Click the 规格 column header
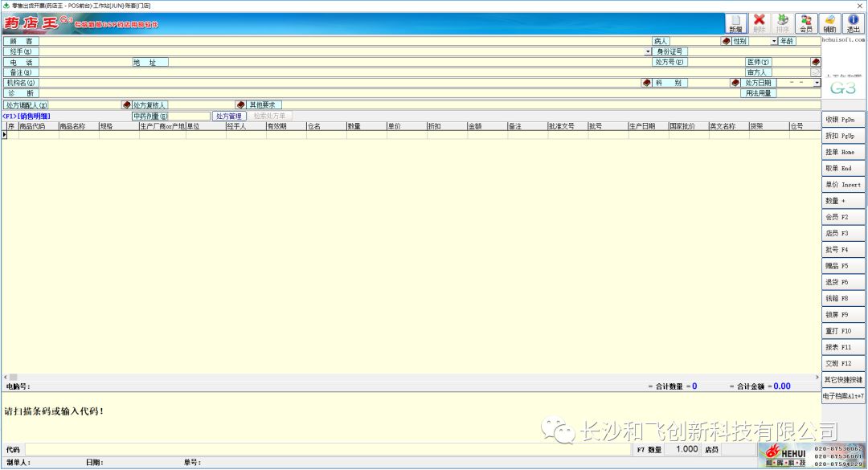Screen dimensions: 868x470 (x=118, y=126)
